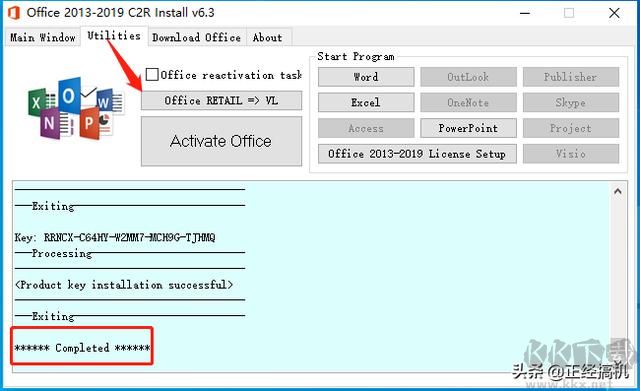Launch Excel from Start Program
Viewport: 640px width, 391px height.
tap(366, 102)
